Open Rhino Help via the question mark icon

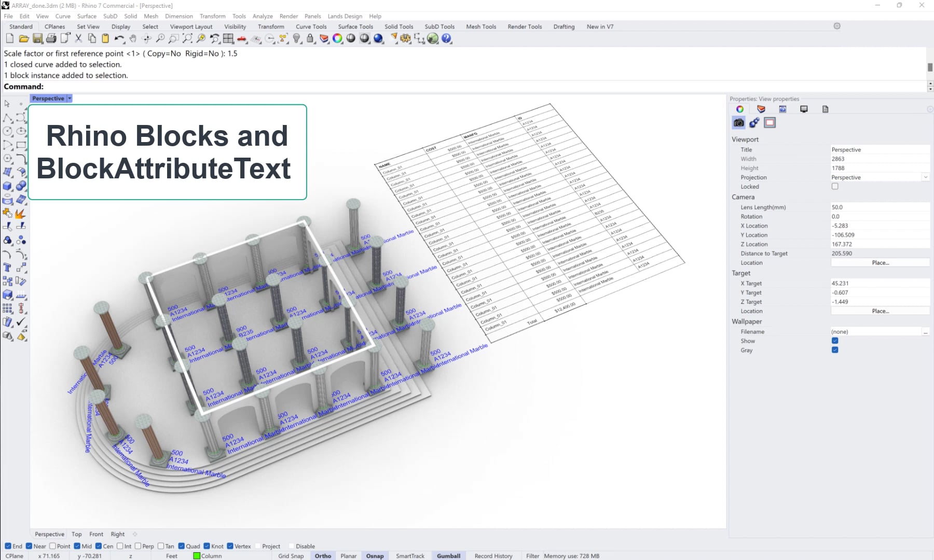click(x=447, y=38)
